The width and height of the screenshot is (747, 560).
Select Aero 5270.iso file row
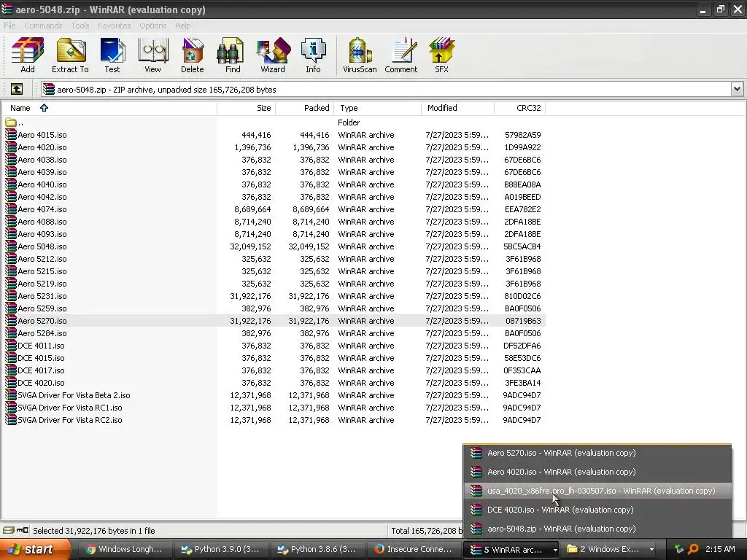click(274, 321)
